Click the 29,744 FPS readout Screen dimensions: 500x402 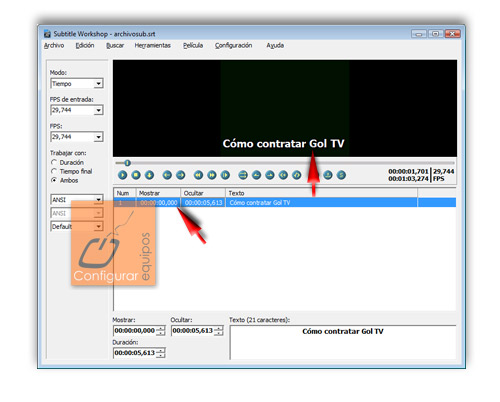click(444, 175)
